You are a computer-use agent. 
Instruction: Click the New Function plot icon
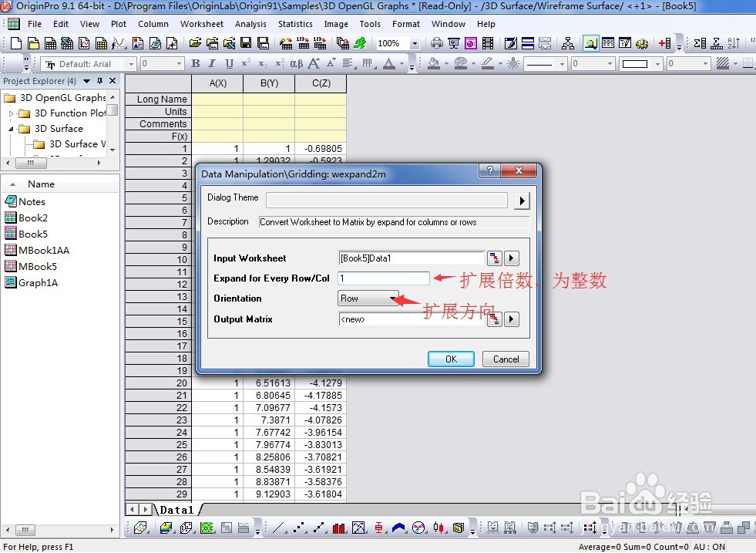[119, 43]
